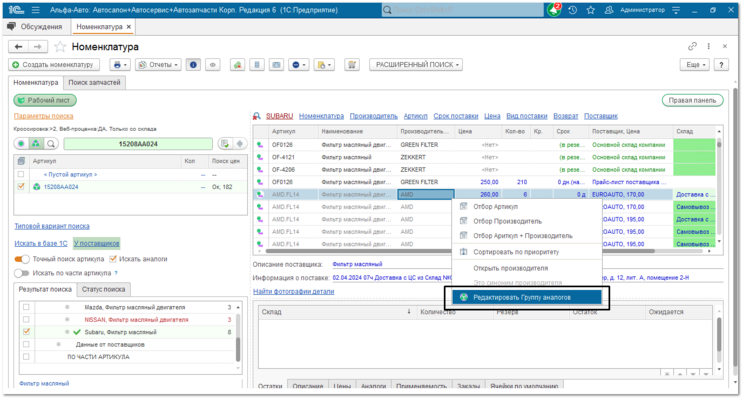The width and height of the screenshot is (743, 399).
Task: Click the green house toolbar icon
Action: tap(237, 64)
